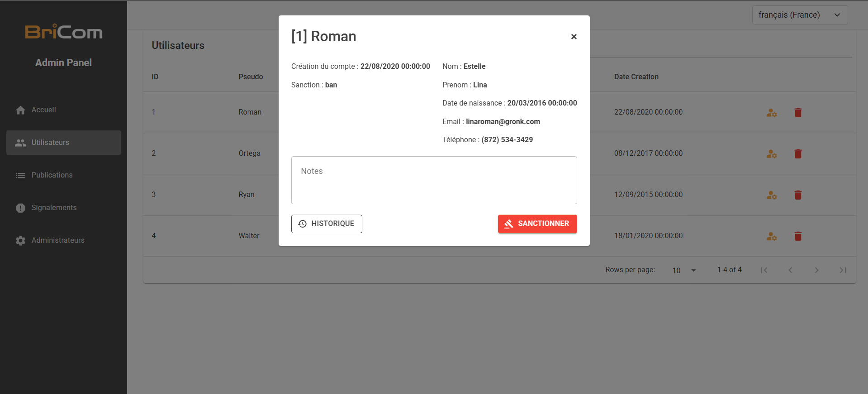868x394 pixels.
Task: Close the Roman user dialog
Action: (574, 37)
